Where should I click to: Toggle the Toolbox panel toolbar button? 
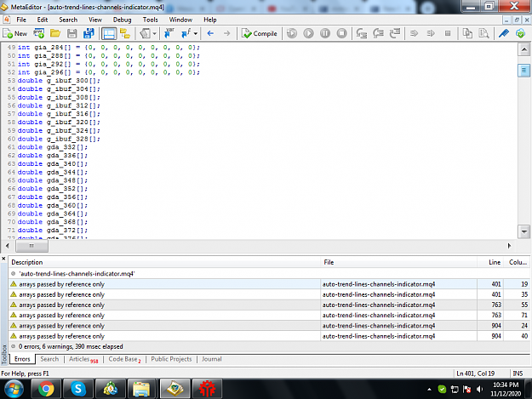[x=109, y=33]
